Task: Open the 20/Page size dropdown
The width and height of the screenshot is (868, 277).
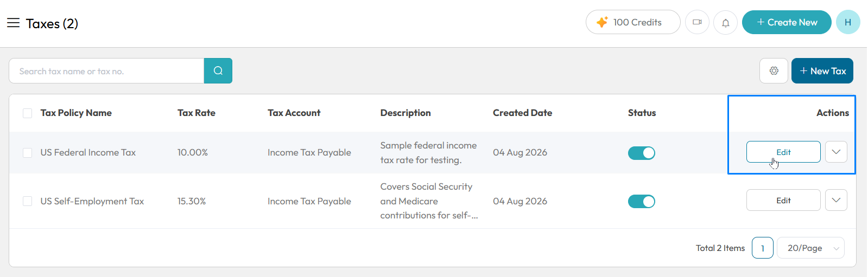Action: [x=811, y=248]
